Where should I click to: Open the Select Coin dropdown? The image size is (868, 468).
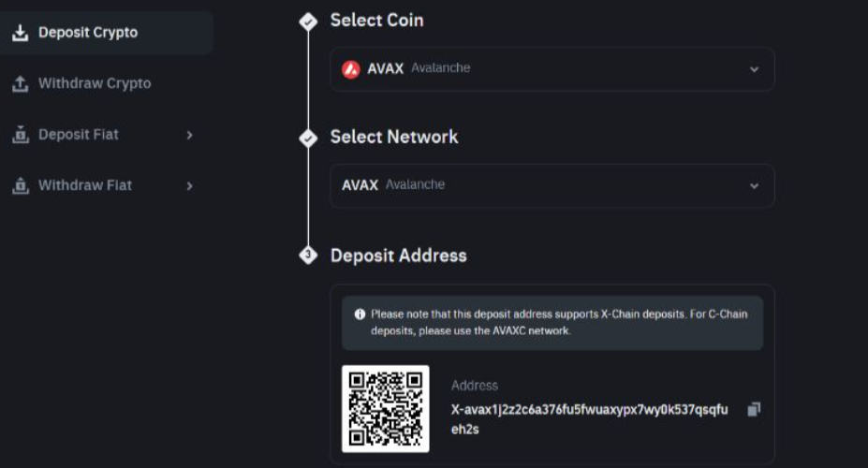click(754, 69)
